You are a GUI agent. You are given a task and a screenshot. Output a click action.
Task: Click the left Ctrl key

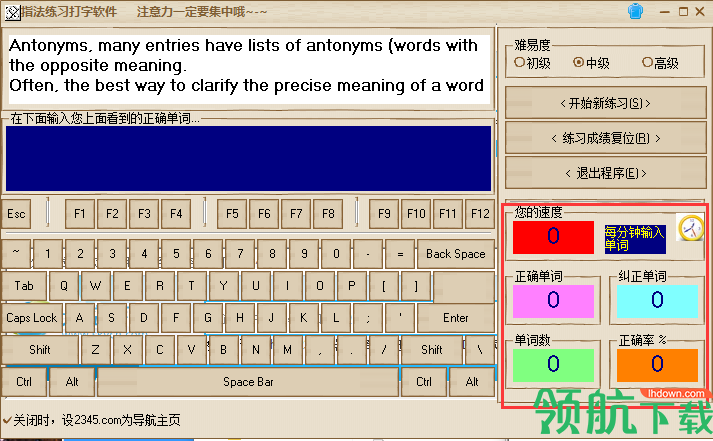24,382
